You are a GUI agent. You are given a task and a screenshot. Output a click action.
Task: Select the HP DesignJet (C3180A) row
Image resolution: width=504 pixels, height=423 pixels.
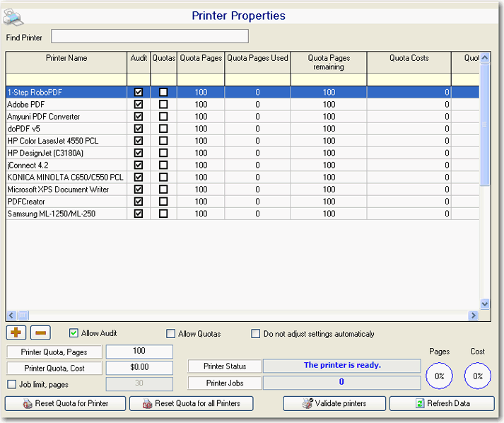point(242,153)
